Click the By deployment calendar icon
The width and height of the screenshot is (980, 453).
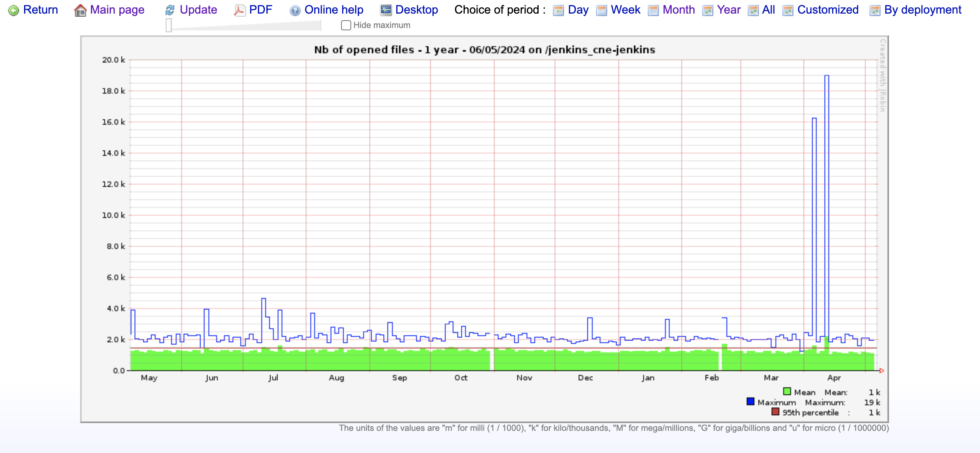coord(875,10)
